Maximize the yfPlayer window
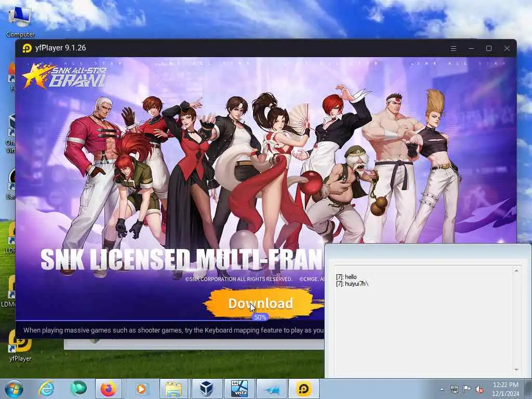The height and width of the screenshot is (399, 532). click(488, 48)
